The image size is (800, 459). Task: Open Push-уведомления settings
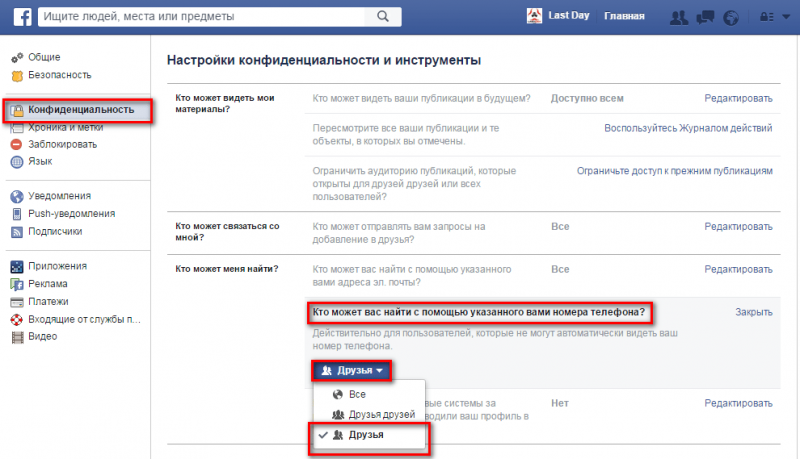point(72,214)
